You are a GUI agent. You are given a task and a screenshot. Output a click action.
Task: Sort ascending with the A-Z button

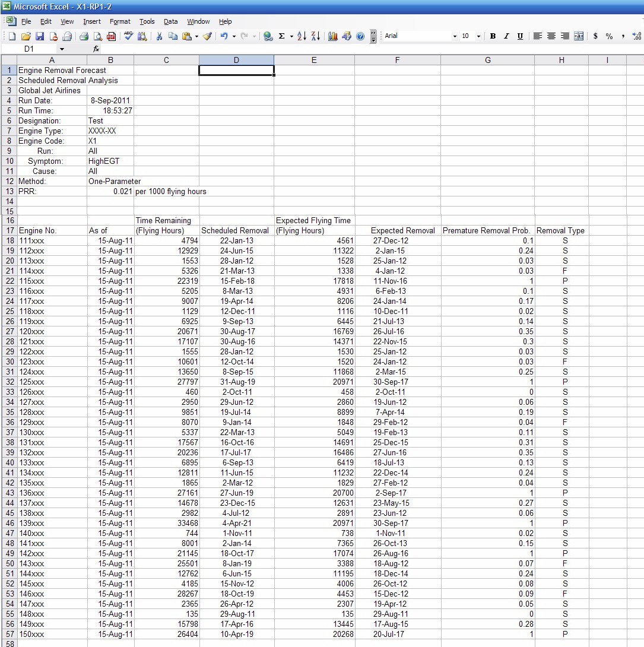click(x=302, y=36)
